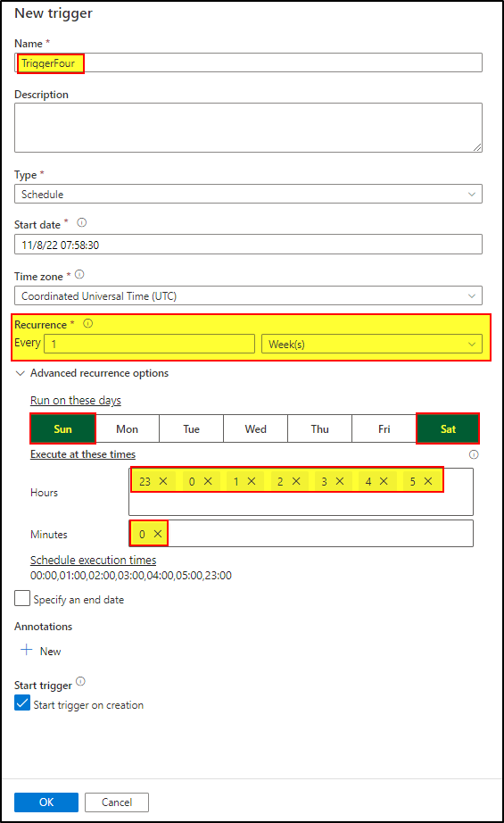Click info icon beside Execute at these times
504x823 pixels.
click(x=474, y=454)
